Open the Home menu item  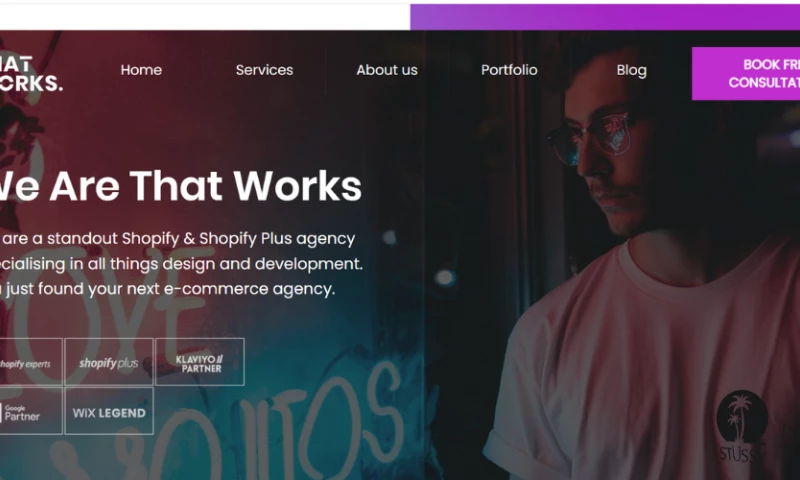pyautogui.click(x=141, y=70)
